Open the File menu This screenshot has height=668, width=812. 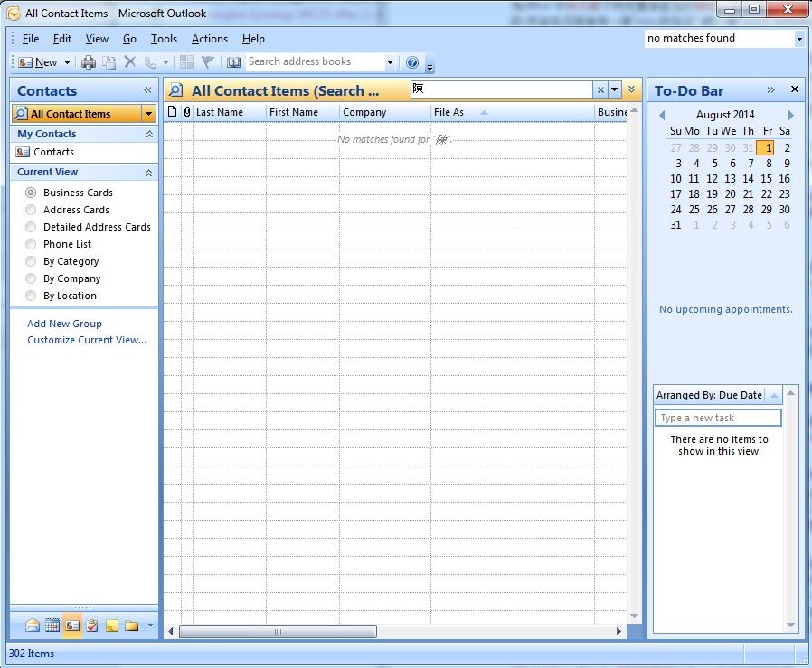(x=31, y=39)
